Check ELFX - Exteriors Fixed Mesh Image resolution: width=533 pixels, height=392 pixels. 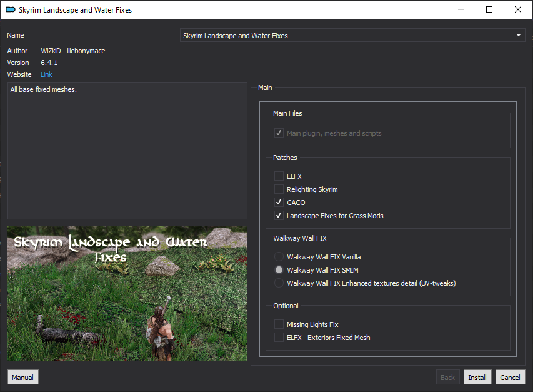(x=279, y=338)
